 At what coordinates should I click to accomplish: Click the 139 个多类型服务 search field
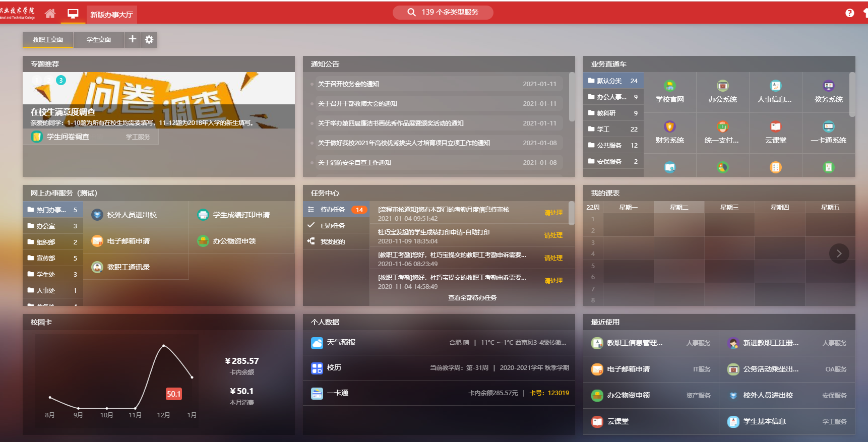[443, 12]
